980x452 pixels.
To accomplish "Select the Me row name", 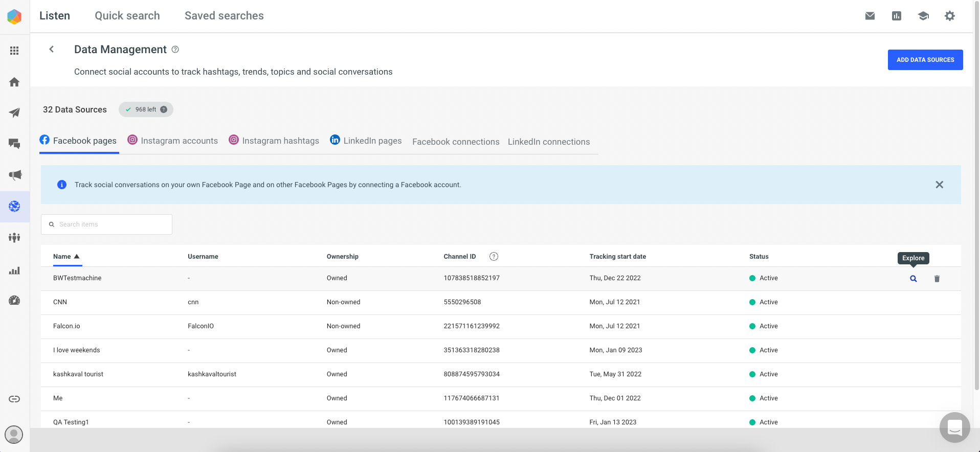I will (x=58, y=398).
